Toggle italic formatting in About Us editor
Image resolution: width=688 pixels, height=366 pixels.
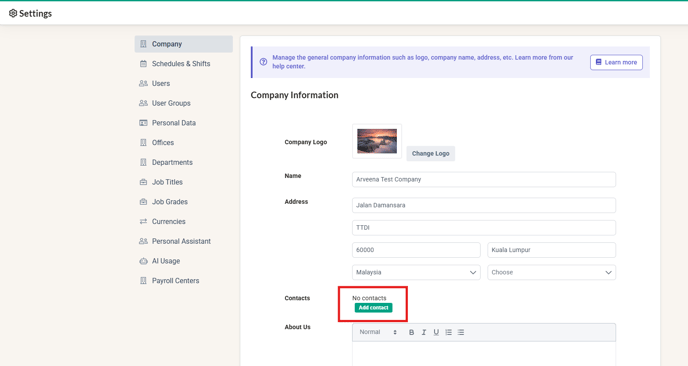(424, 332)
